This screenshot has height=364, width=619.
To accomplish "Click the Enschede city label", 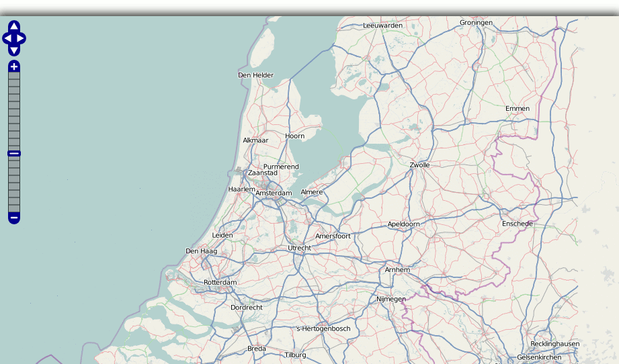I will pos(517,224).
